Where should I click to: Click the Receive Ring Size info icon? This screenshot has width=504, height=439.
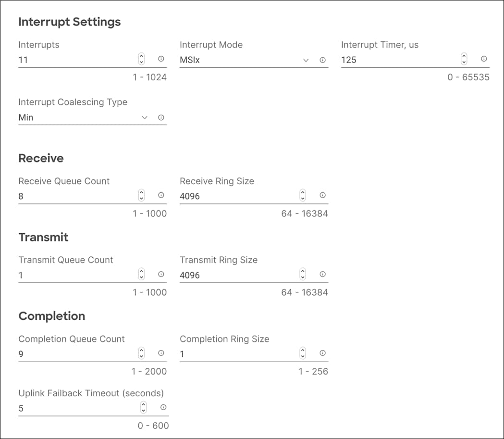pyautogui.click(x=323, y=196)
